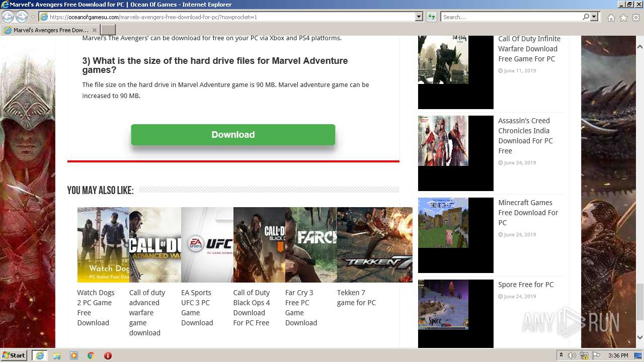
Task: Show hidden system tray icons
Action: [561, 355]
